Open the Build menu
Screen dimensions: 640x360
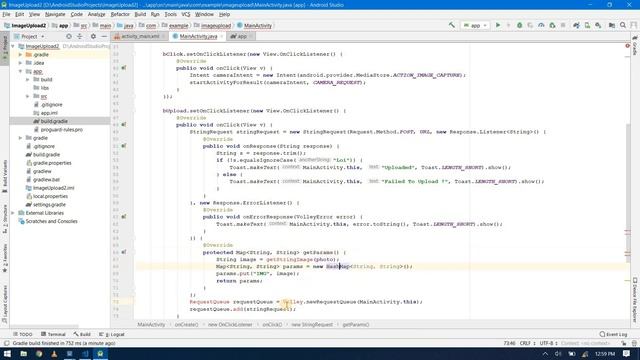pos(140,14)
